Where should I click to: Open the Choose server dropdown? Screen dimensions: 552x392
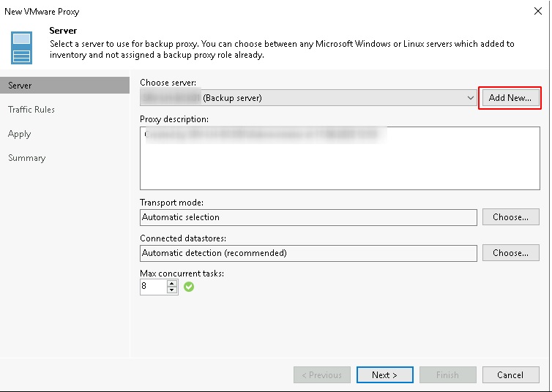coord(308,98)
